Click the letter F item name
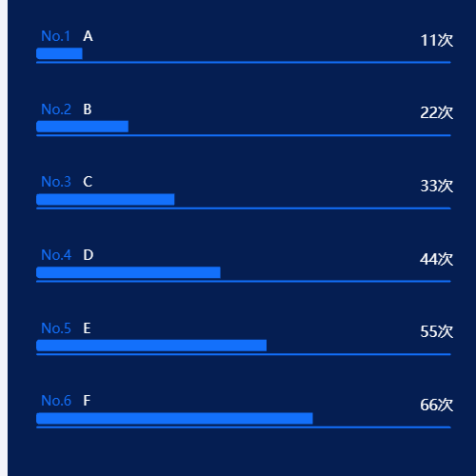Viewport: 476px width, 476px height. click(87, 401)
